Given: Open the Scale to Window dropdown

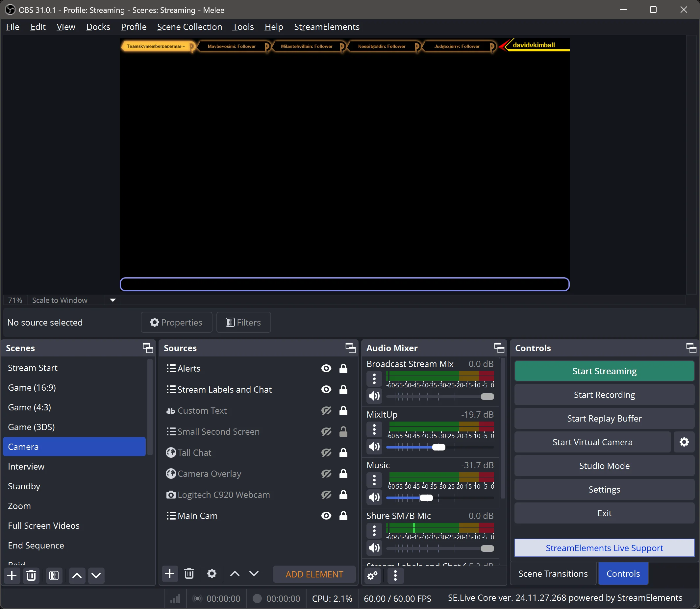Looking at the screenshot, I should (x=112, y=300).
